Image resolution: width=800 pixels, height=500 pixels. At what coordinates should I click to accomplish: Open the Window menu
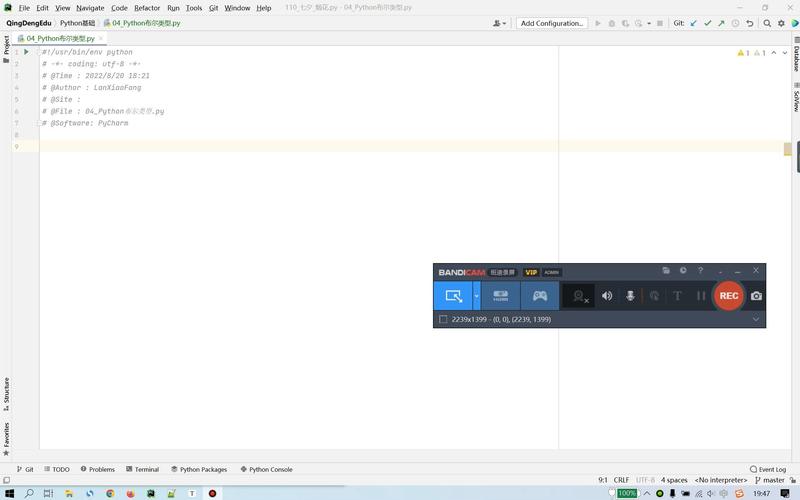coord(237,8)
